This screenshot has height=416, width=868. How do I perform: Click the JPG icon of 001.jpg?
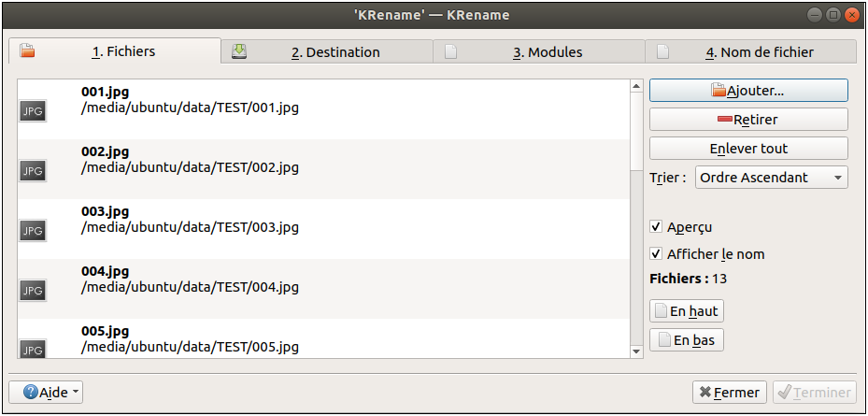(33, 111)
